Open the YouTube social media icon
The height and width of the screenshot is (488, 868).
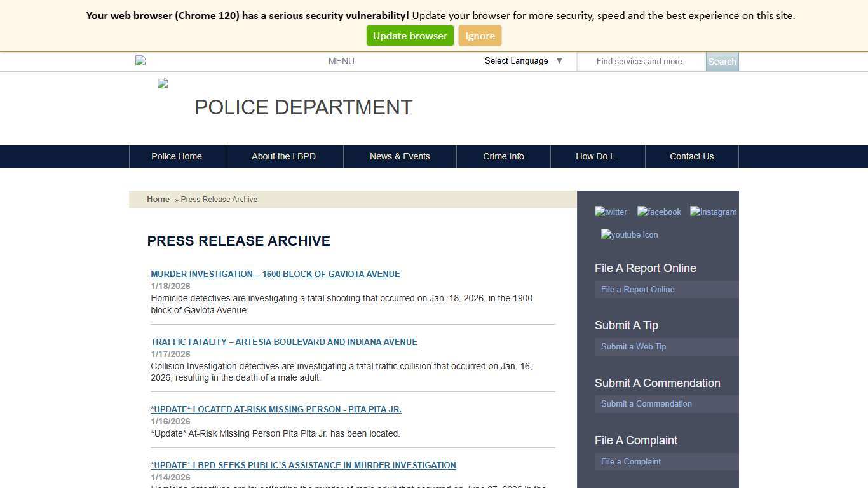tap(629, 234)
